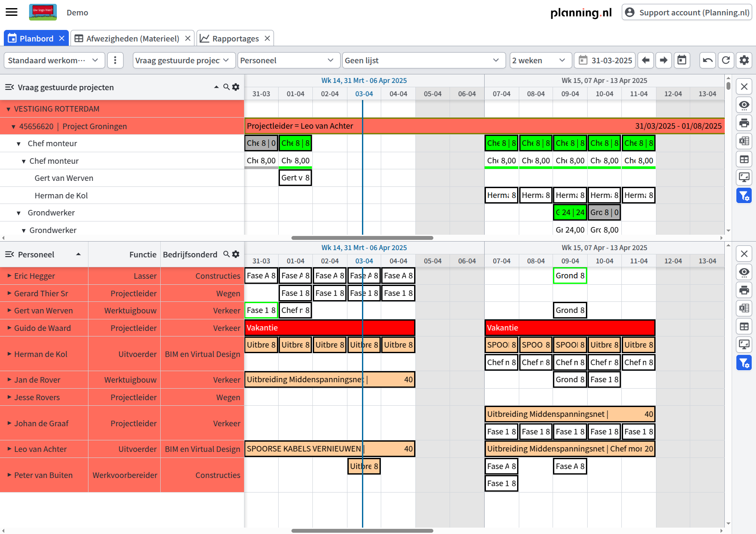The image size is (756, 534).
Task: Open the Standaard werkom... view dropdown
Action: [54, 60]
